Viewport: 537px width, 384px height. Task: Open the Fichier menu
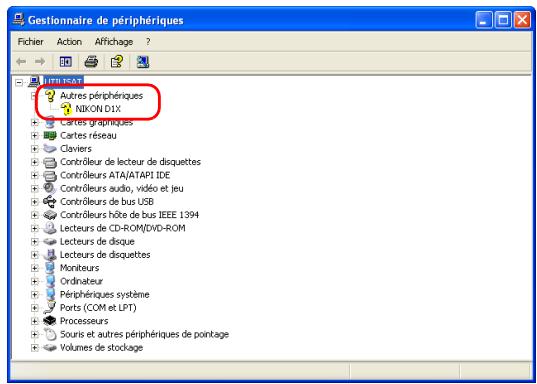click(30, 42)
